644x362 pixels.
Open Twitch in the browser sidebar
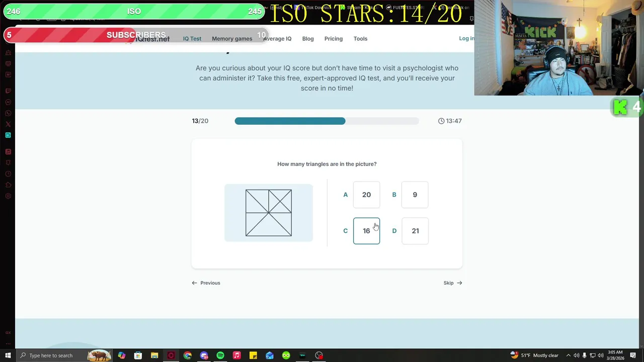click(x=8, y=91)
